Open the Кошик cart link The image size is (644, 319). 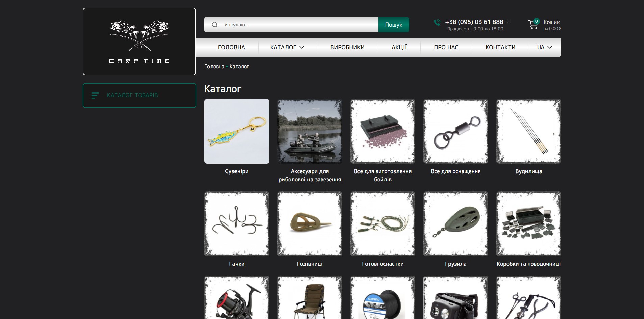click(x=551, y=22)
